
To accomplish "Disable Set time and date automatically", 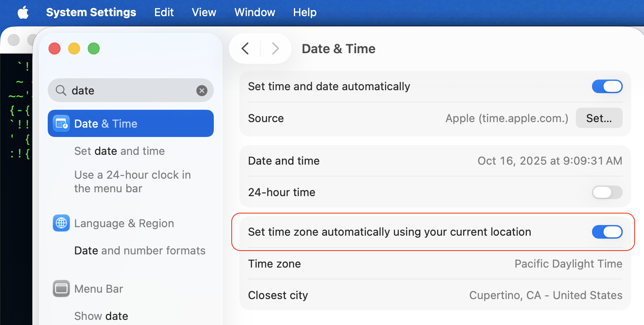I will [x=607, y=86].
